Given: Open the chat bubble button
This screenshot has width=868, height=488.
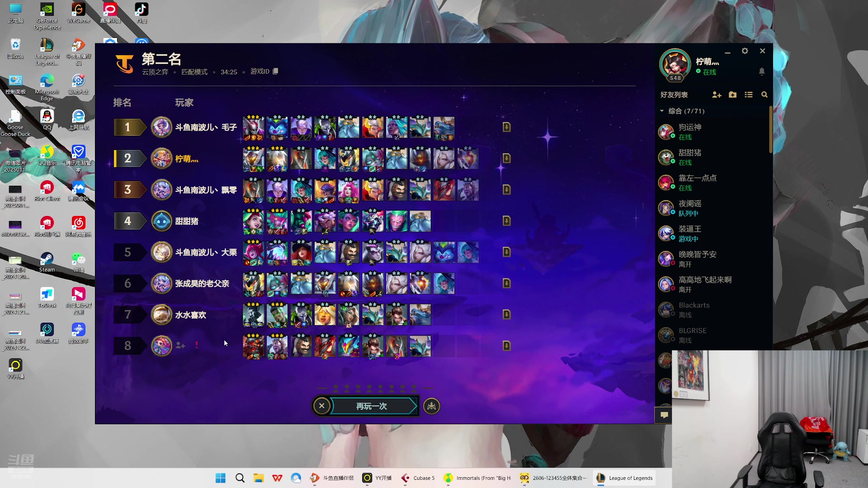Looking at the screenshot, I should click(x=664, y=415).
